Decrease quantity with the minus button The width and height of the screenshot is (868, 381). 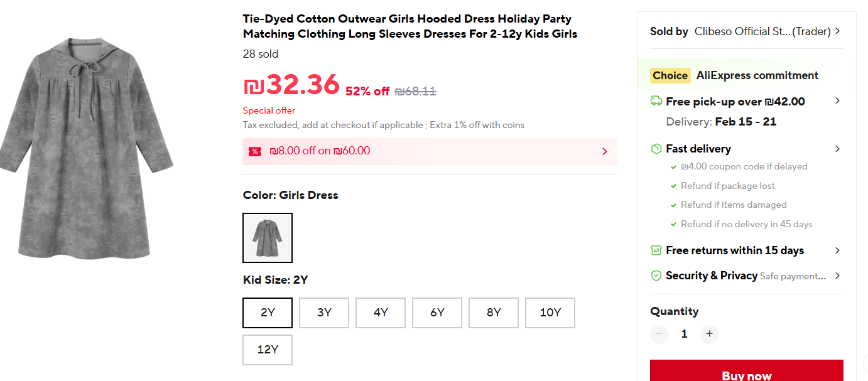(x=659, y=334)
